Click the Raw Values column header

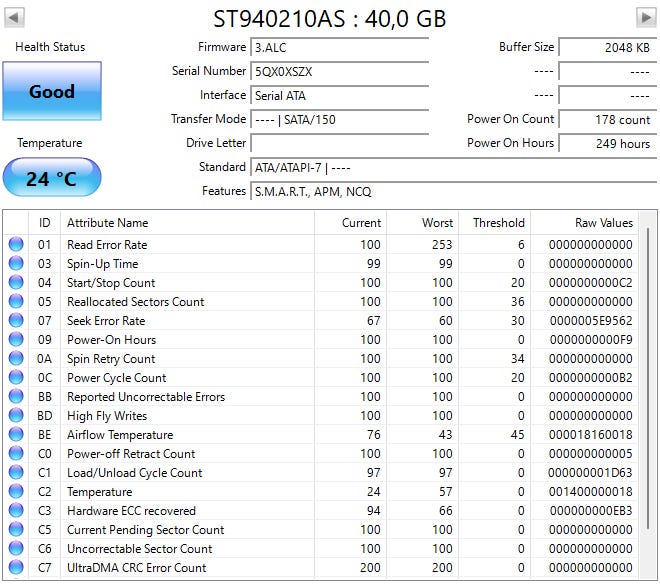point(584,223)
